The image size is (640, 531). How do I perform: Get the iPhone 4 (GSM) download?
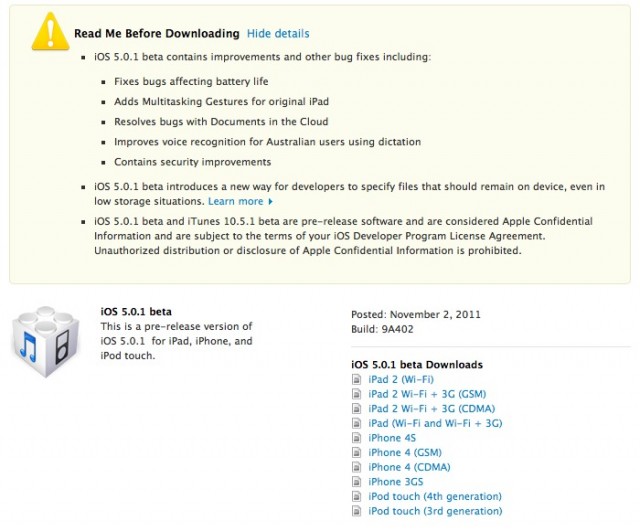point(405,453)
